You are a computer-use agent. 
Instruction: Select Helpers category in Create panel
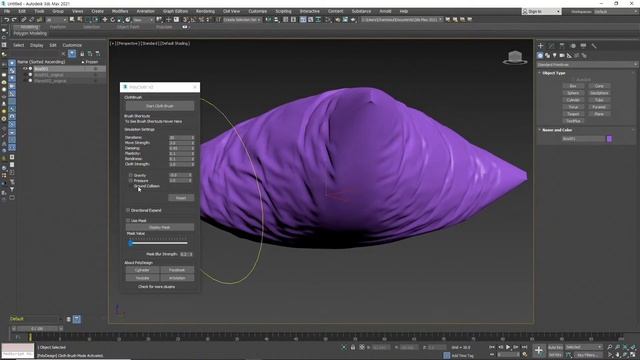click(x=569, y=56)
